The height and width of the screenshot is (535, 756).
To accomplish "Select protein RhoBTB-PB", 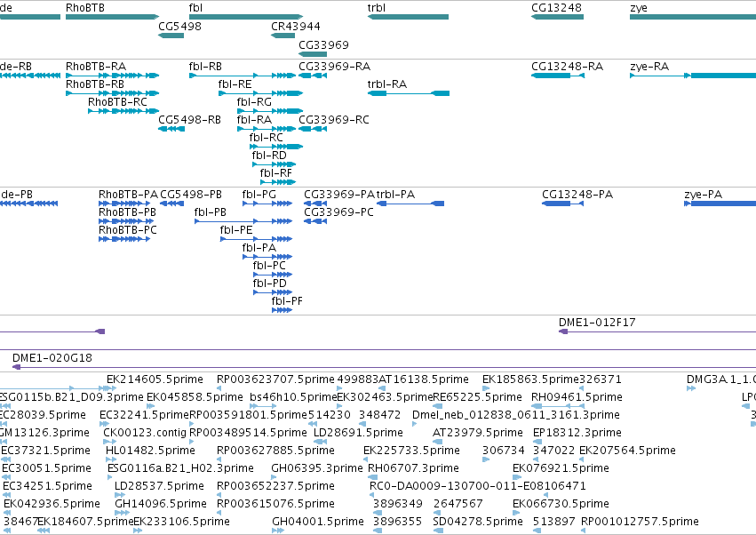I will 126,221.
